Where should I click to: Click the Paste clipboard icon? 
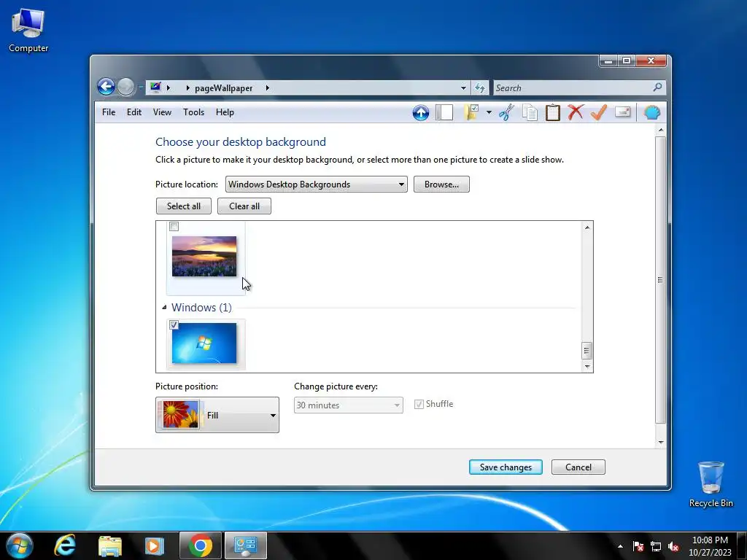coord(553,113)
